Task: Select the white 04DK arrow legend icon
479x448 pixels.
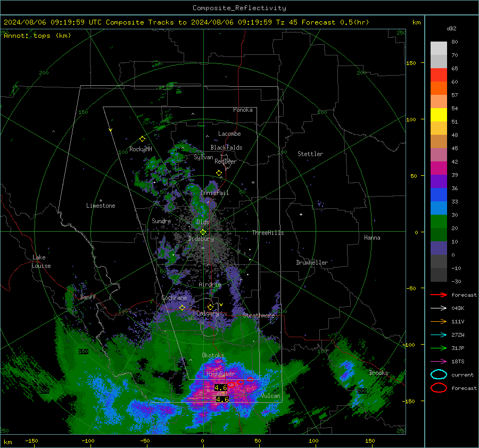Action: point(439,308)
